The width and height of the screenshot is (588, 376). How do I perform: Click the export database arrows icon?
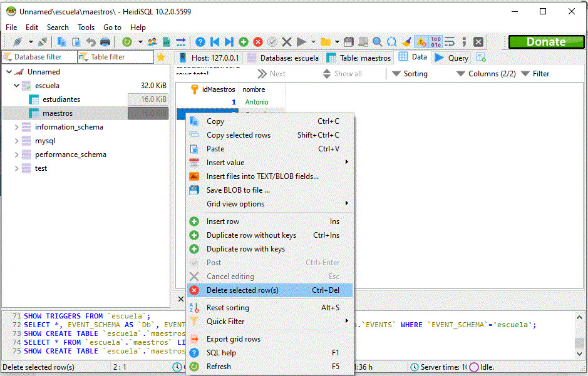[x=180, y=42]
